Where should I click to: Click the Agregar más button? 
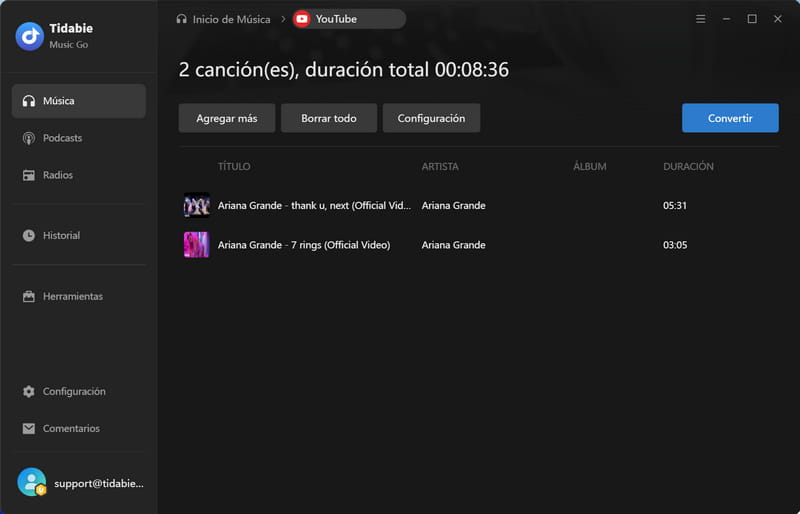227,118
